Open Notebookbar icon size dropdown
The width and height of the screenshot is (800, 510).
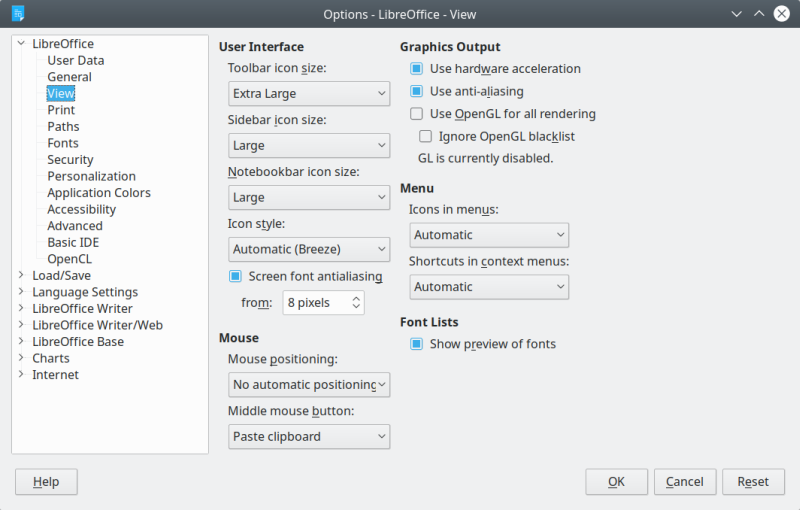tap(309, 197)
